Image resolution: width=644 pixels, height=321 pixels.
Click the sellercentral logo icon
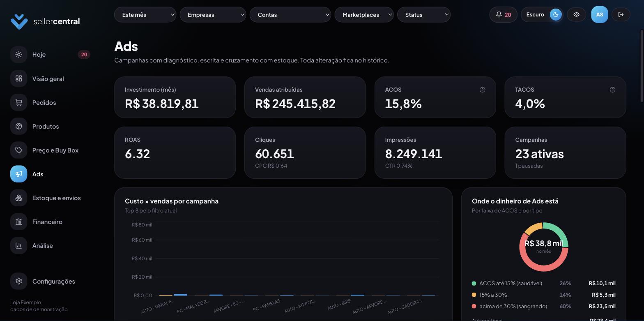click(x=19, y=21)
